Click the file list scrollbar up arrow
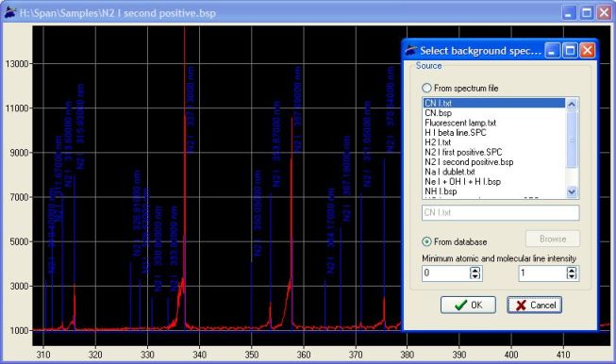The width and height of the screenshot is (616, 364). (572, 104)
